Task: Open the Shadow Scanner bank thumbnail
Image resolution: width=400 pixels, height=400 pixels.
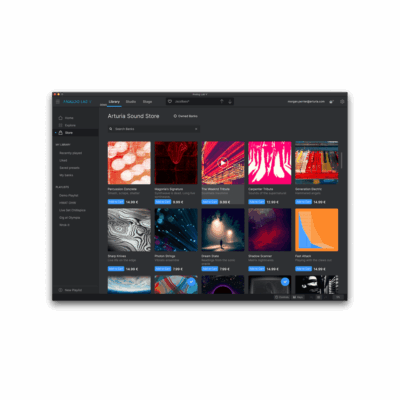Action: [x=270, y=230]
